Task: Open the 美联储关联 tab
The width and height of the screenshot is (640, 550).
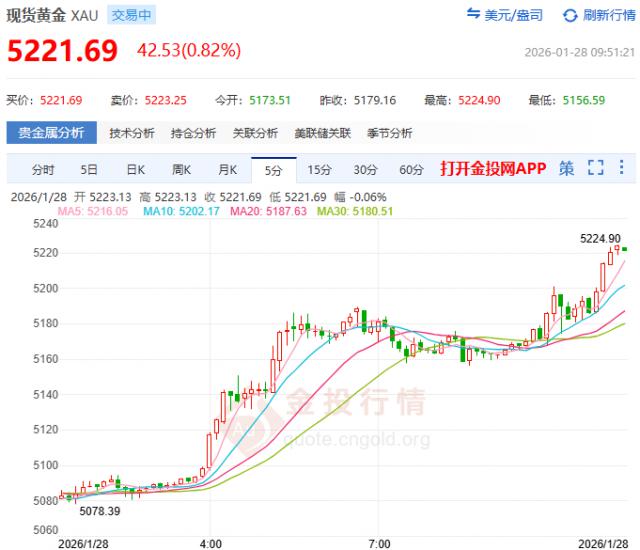Action: point(322,133)
